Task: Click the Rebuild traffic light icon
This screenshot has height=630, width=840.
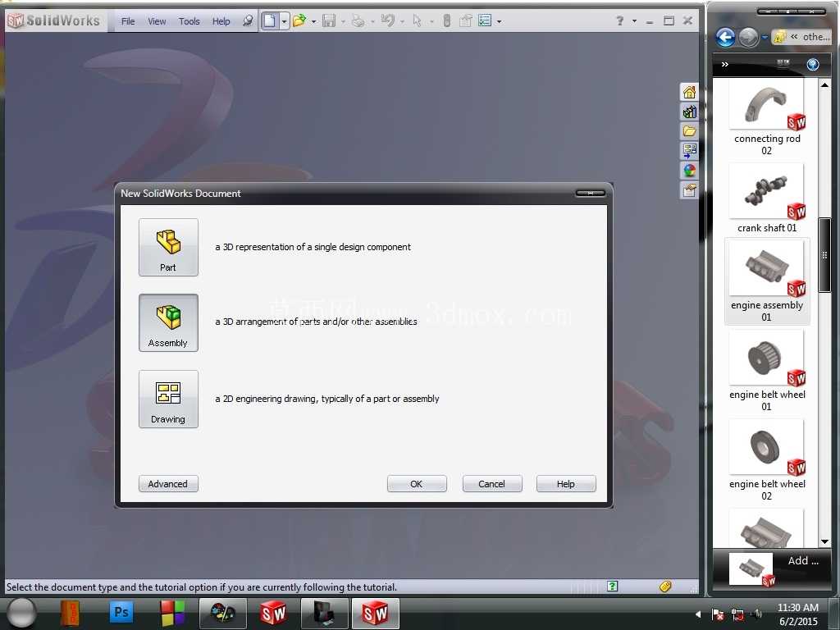Action: 447,21
